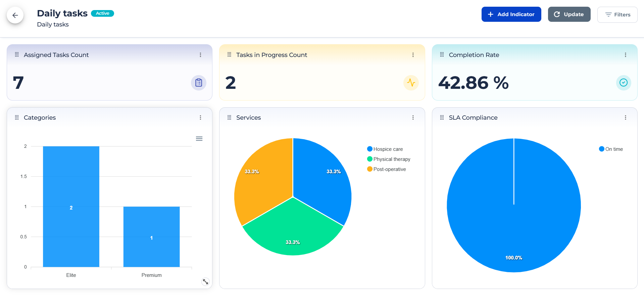
Task: Click the Premium bar in Categories chart
Action: [x=151, y=237]
